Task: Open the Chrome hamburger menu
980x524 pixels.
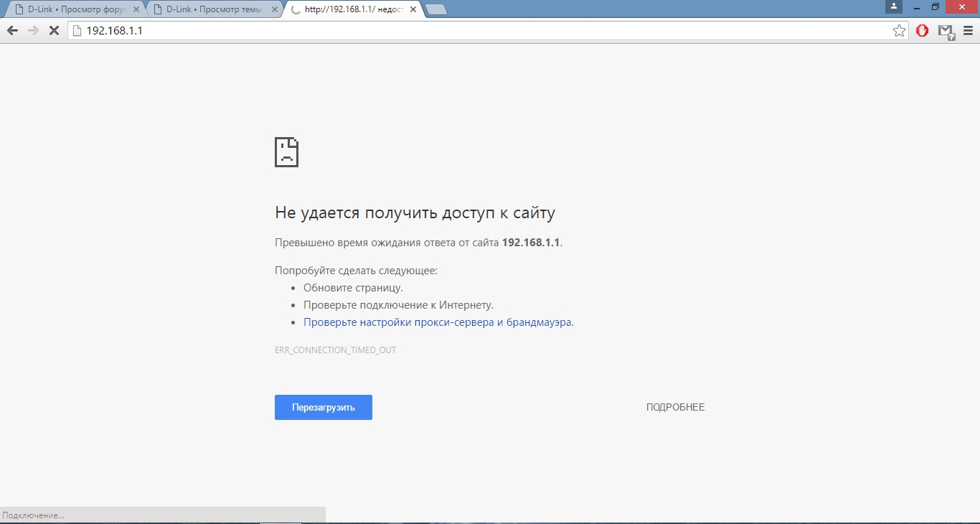Action: click(968, 31)
